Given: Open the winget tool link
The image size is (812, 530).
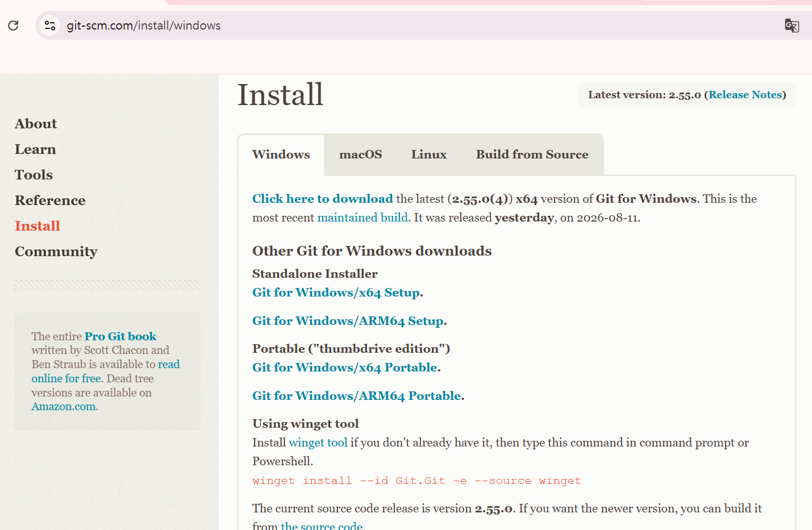Looking at the screenshot, I should [318, 443].
